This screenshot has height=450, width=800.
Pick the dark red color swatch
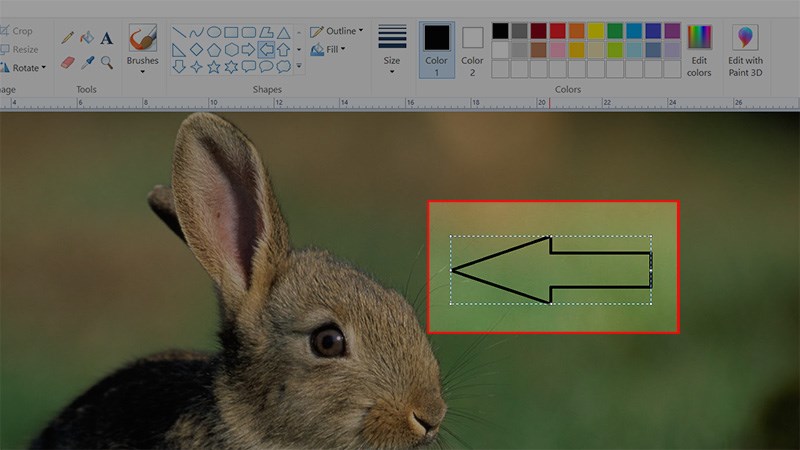[538, 31]
